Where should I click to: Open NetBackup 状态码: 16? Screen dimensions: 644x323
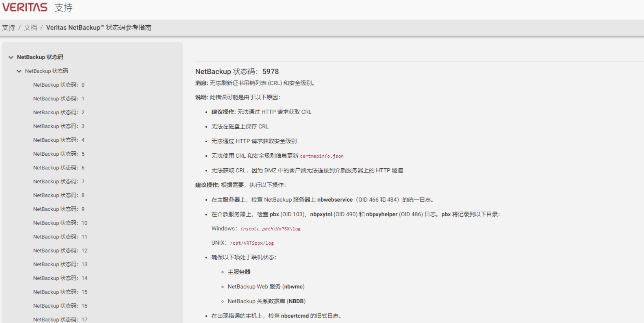tap(60, 306)
